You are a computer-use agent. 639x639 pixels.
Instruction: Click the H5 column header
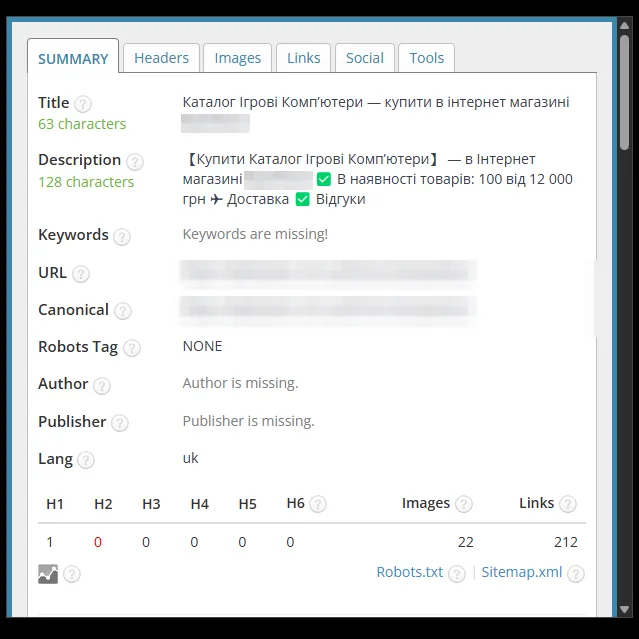(247, 504)
